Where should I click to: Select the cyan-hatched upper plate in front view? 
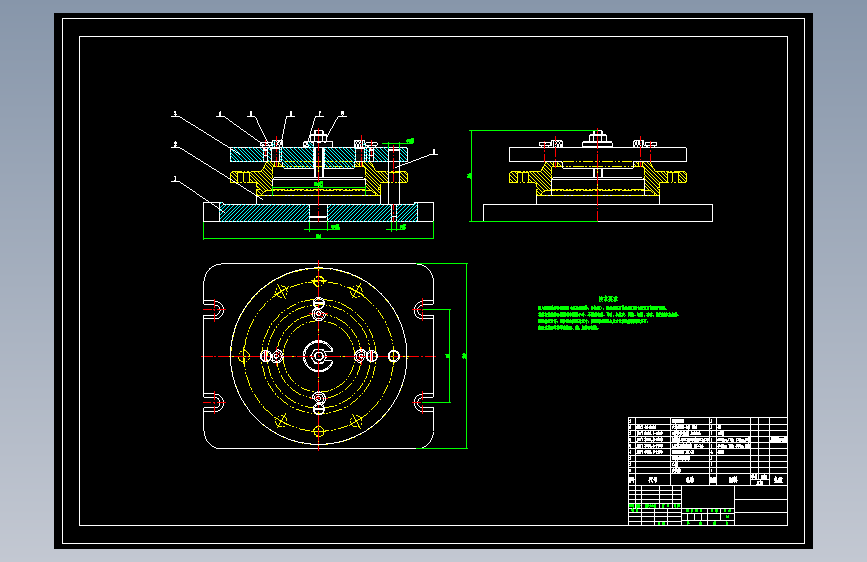319,154
